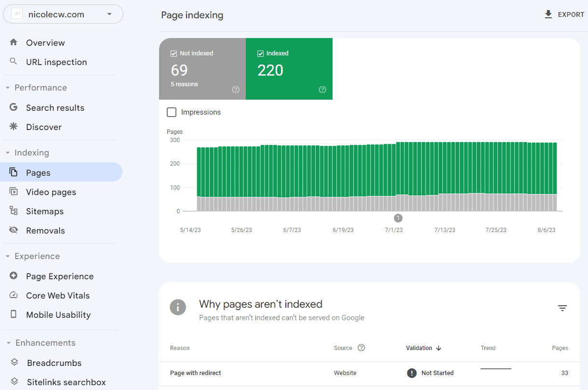Click the Pages column header
The image size is (588, 390).
coord(560,348)
